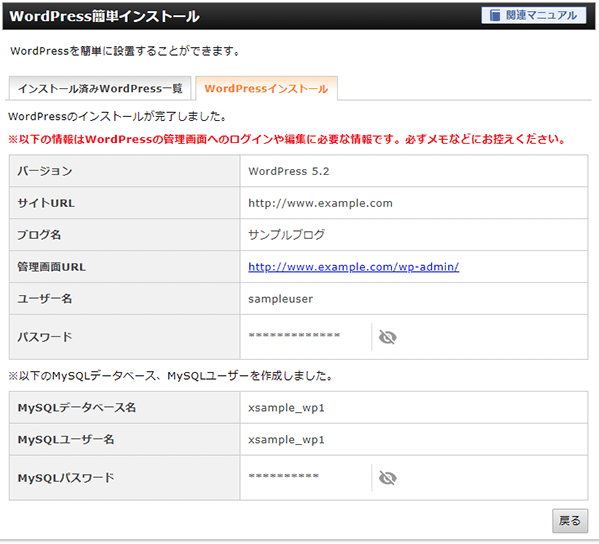Click the サイトURL row label
Viewport: 599px width, 544px height.
(x=46, y=203)
